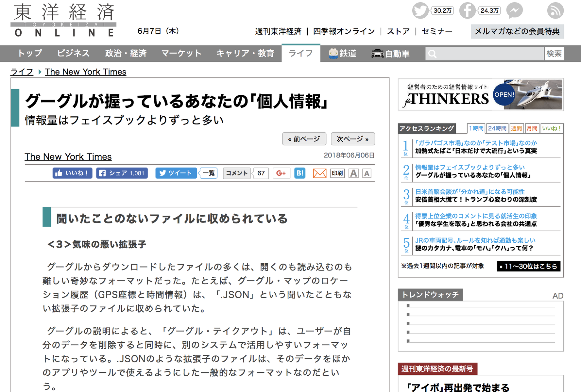This screenshot has width=581, height=392.
Task: Open the セミナー header link
Action: point(437,31)
